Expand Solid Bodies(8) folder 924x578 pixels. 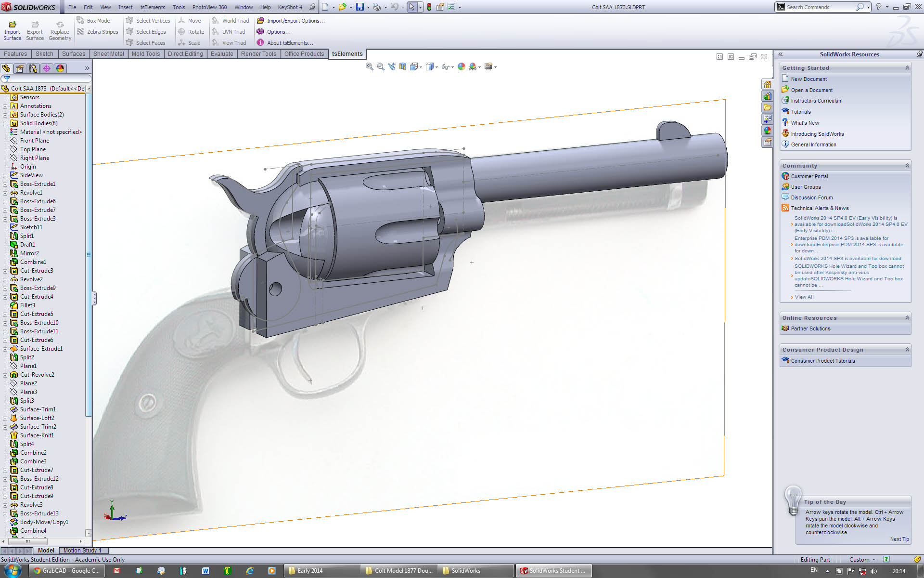coord(5,124)
